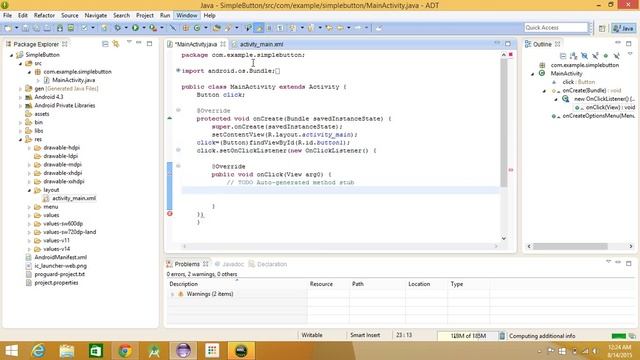Open Run button dropdown arrow
The height and width of the screenshot is (360, 640).
coord(144,28)
